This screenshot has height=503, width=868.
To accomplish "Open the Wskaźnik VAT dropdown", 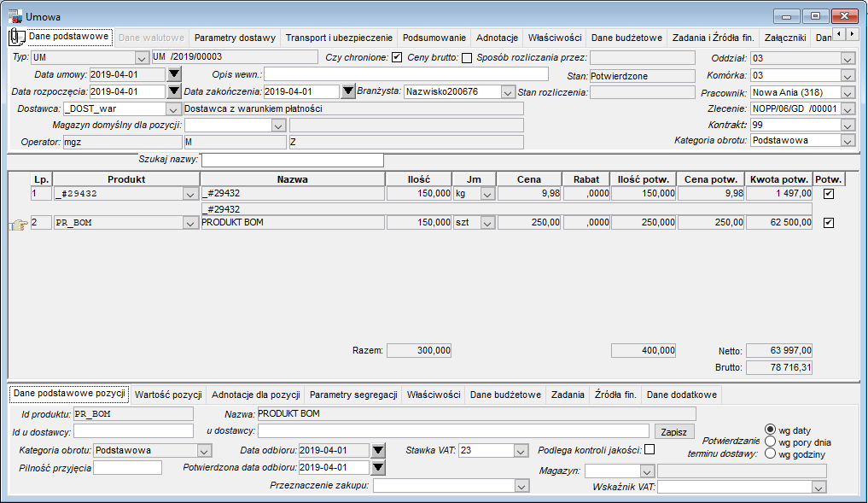I will pos(818,488).
